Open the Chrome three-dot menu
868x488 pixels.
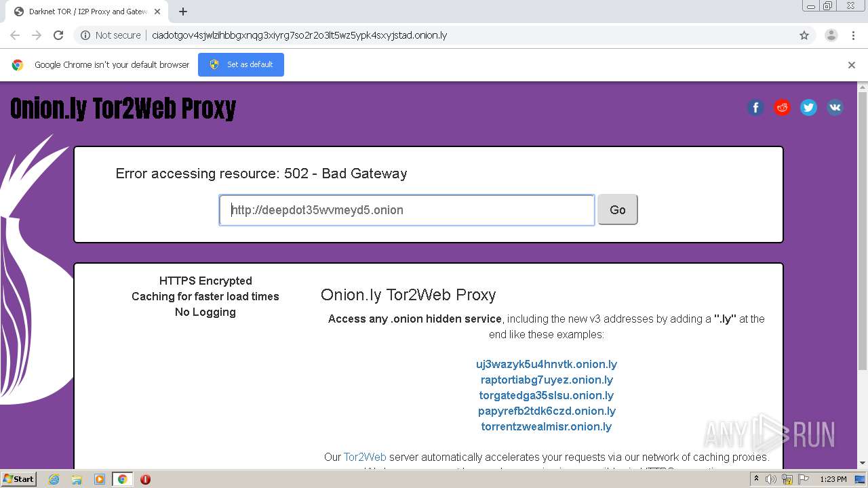[x=853, y=35]
